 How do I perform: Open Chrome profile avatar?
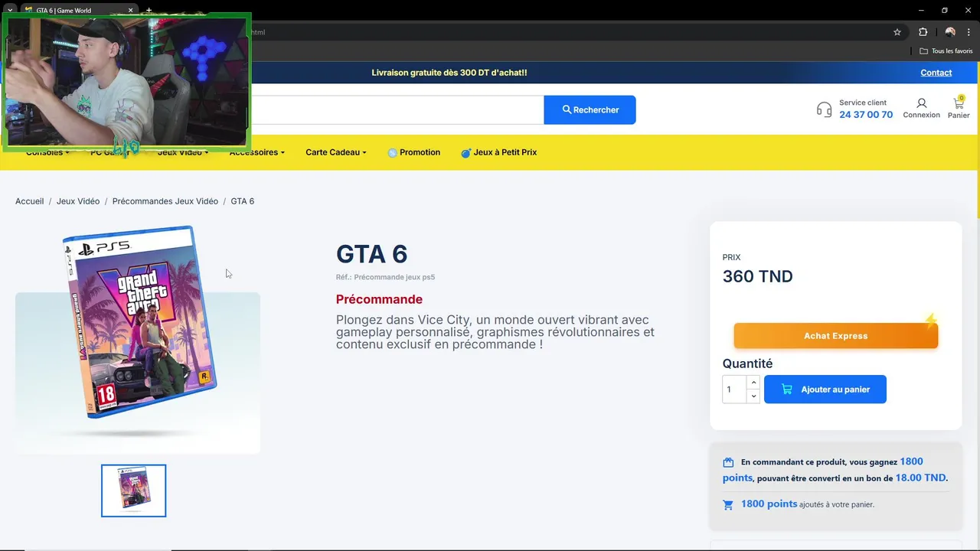tap(950, 32)
